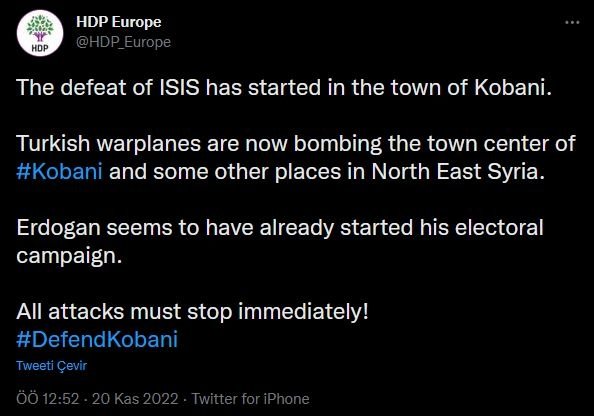Click the word campaign
Viewport: 594px width, 416px height.
click(x=69, y=256)
